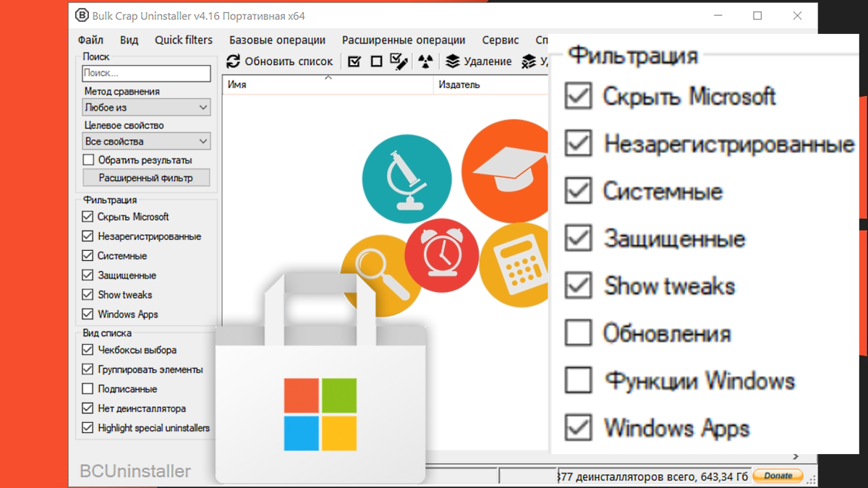Toggle Системные checkbox in the left sidebar
This screenshot has width=868, height=488.
pos(88,256)
